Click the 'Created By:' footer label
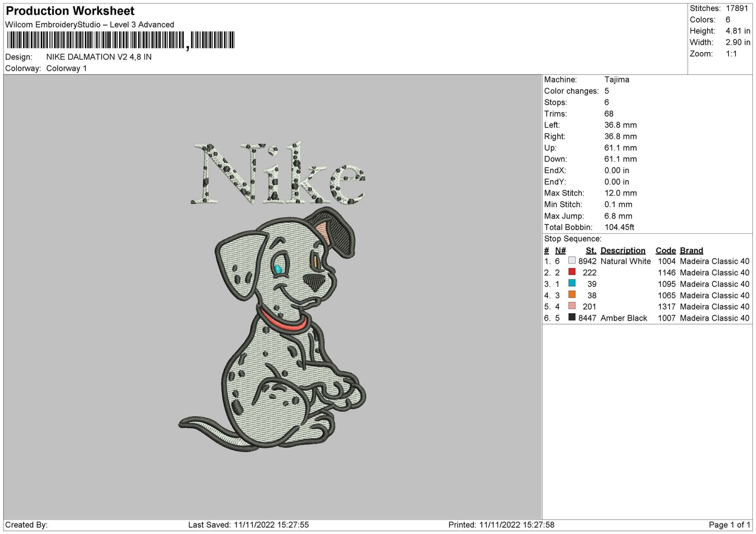This screenshot has height=534, width=756. pyautogui.click(x=27, y=525)
